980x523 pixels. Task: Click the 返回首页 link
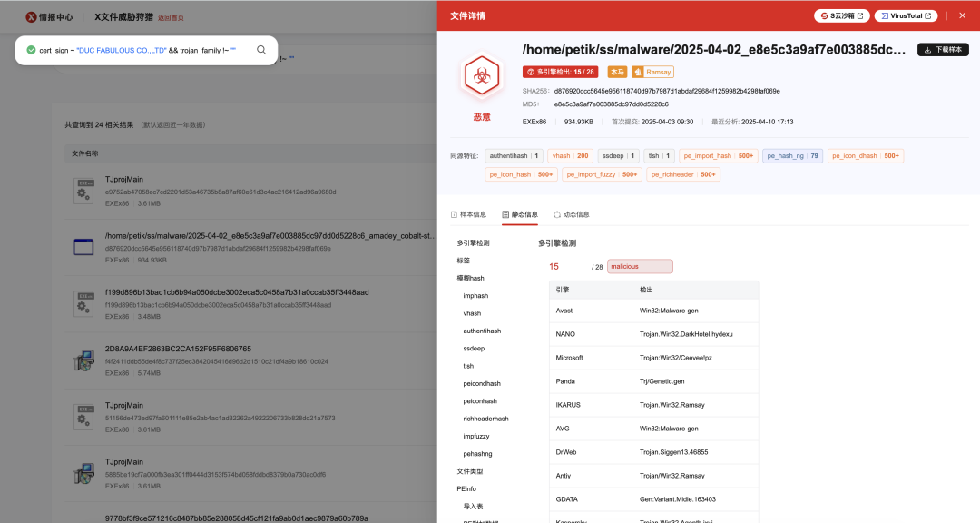tap(171, 17)
